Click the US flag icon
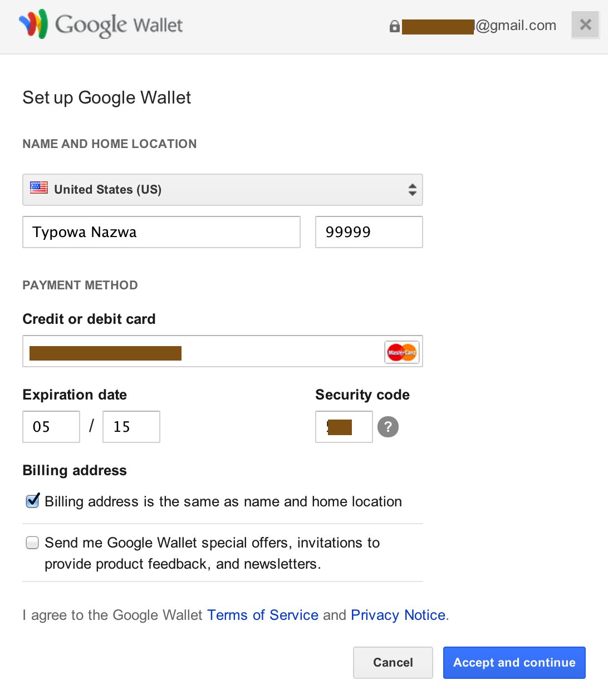 (x=39, y=188)
